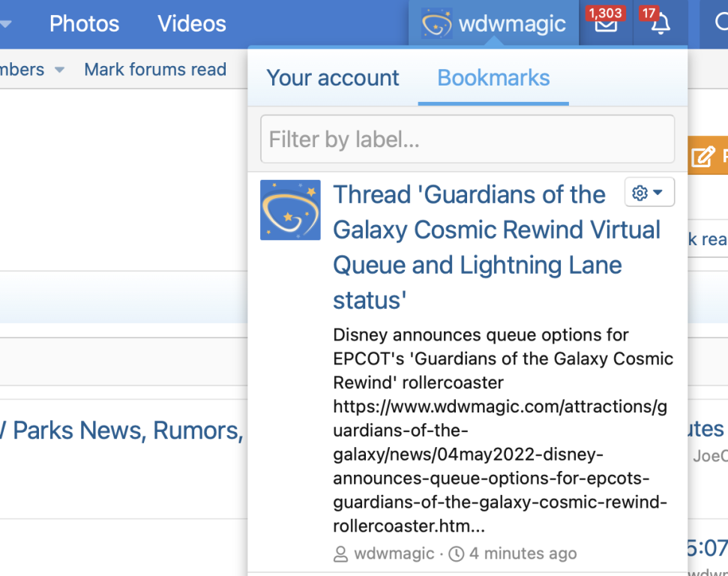Go to the Photos section
This screenshot has height=576, width=728.
pyautogui.click(x=84, y=24)
